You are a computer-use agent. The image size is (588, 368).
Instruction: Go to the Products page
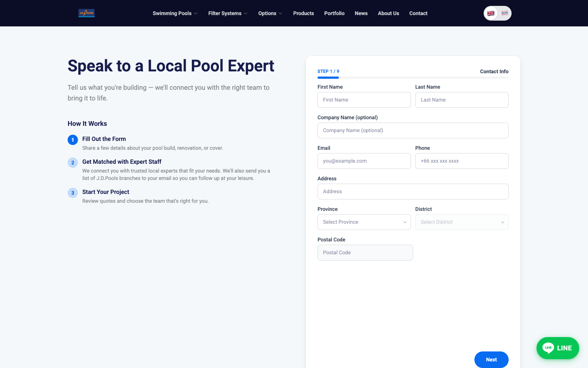[x=304, y=13]
